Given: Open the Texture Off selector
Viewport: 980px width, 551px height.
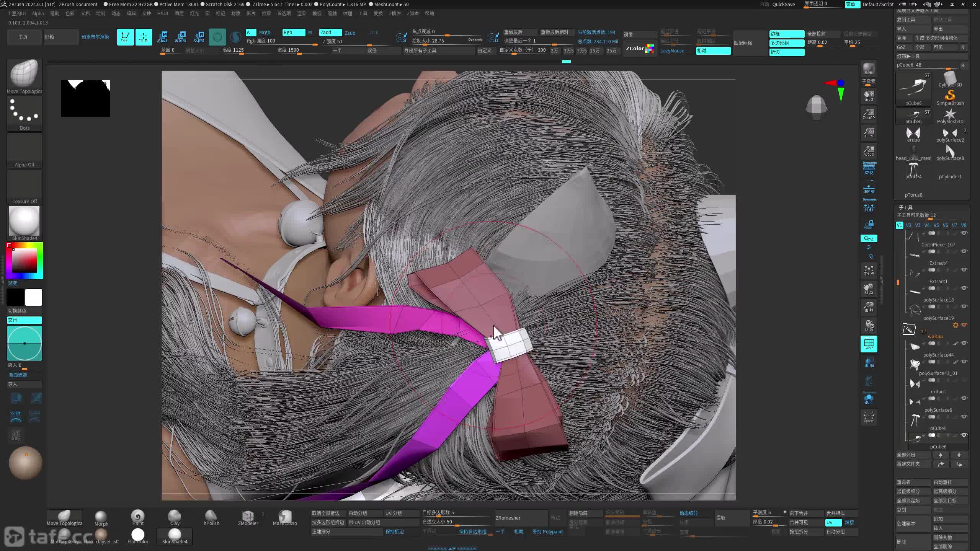Looking at the screenshot, I should (24, 187).
